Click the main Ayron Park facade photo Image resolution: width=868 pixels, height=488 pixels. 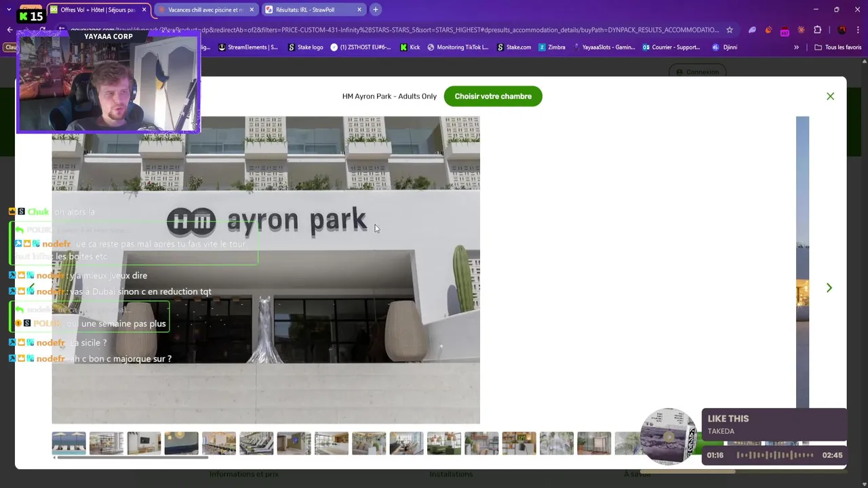click(x=266, y=270)
